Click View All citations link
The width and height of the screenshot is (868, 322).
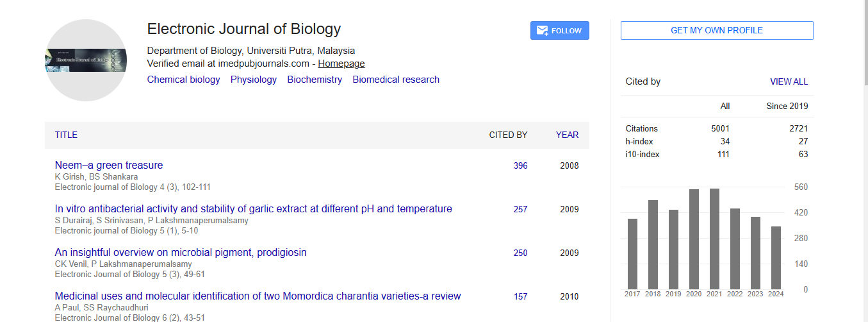[x=789, y=81]
